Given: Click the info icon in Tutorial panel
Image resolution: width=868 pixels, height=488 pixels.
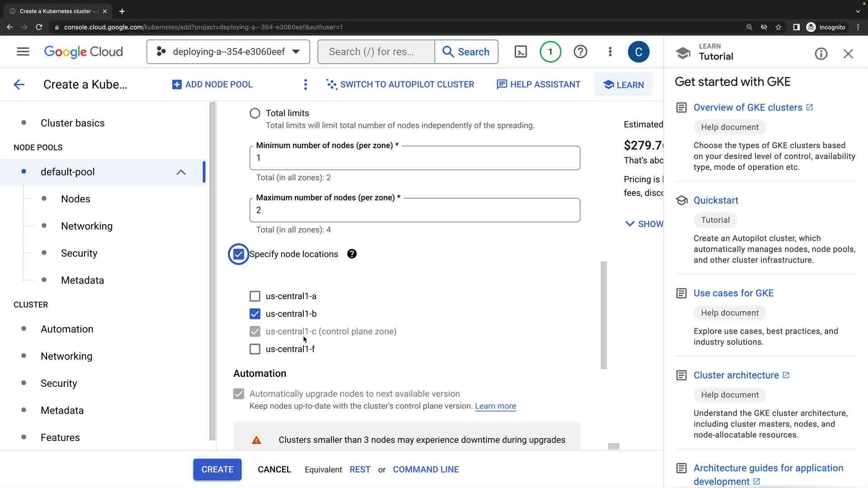Looking at the screenshot, I should [x=821, y=54].
